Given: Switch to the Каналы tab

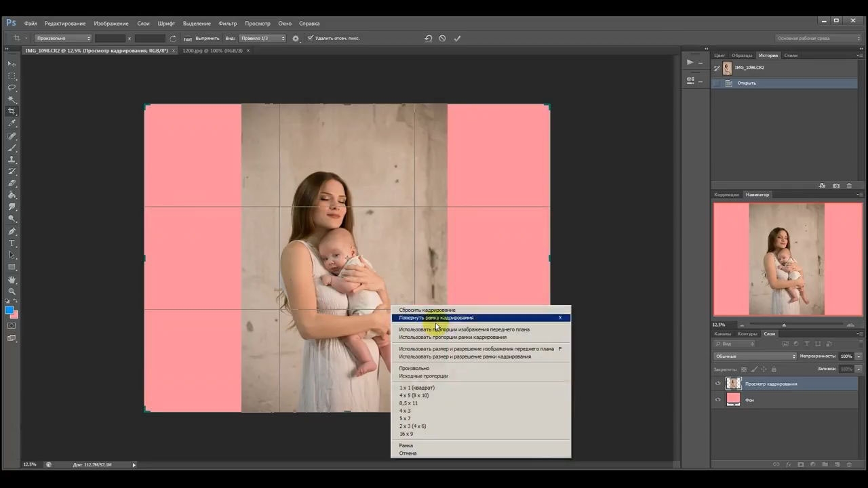Looking at the screenshot, I should click(723, 334).
